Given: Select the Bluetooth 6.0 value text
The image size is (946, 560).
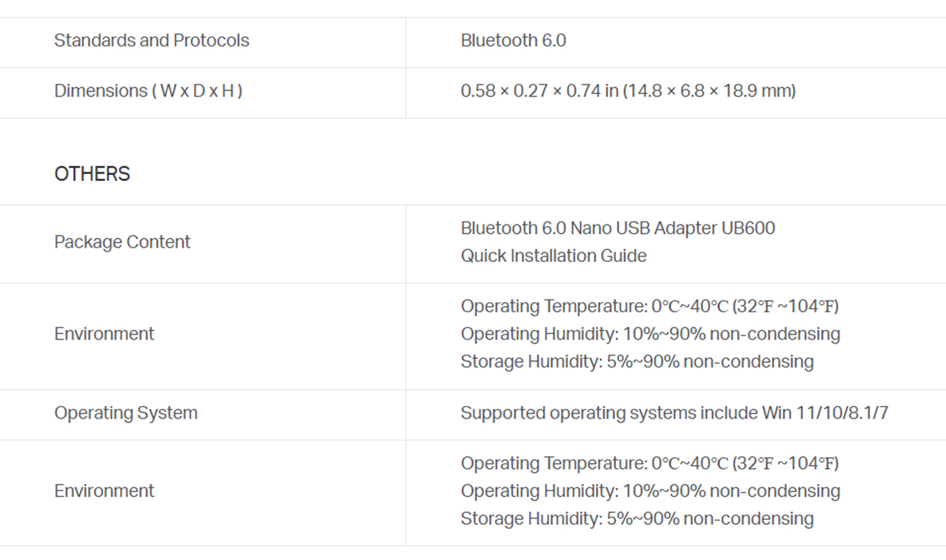Looking at the screenshot, I should (x=514, y=41).
